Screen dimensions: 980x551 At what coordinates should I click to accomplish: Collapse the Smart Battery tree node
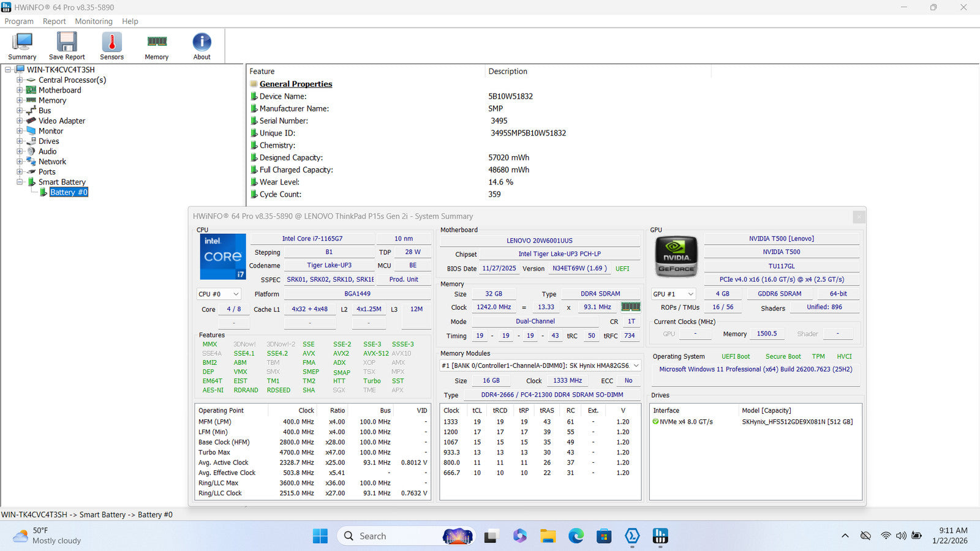coord(20,182)
